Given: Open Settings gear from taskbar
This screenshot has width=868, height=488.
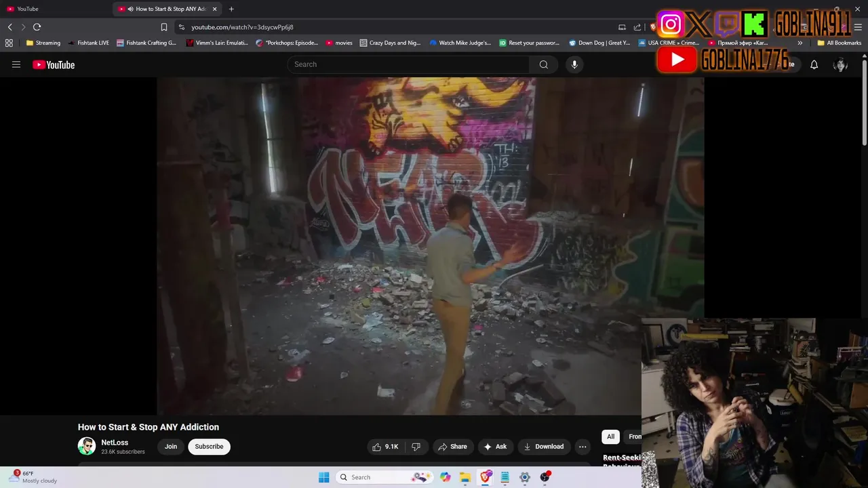Looking at the screenshot, I should coord(524,477).
